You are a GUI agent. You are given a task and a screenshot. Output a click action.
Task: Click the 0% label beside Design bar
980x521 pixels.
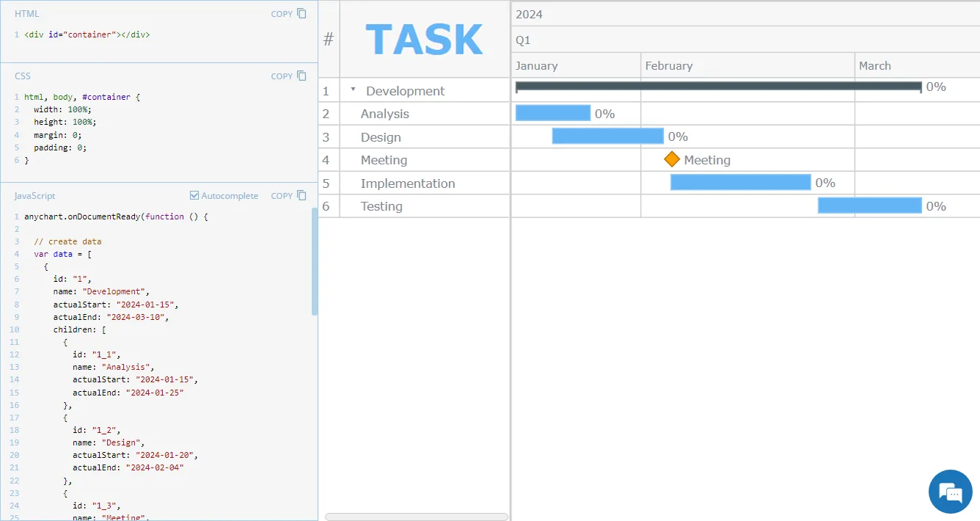[x=678, y=136]
